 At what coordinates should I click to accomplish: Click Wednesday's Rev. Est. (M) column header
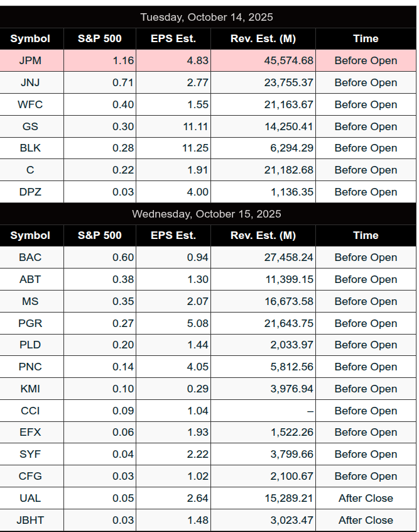[x=263, y=235]
